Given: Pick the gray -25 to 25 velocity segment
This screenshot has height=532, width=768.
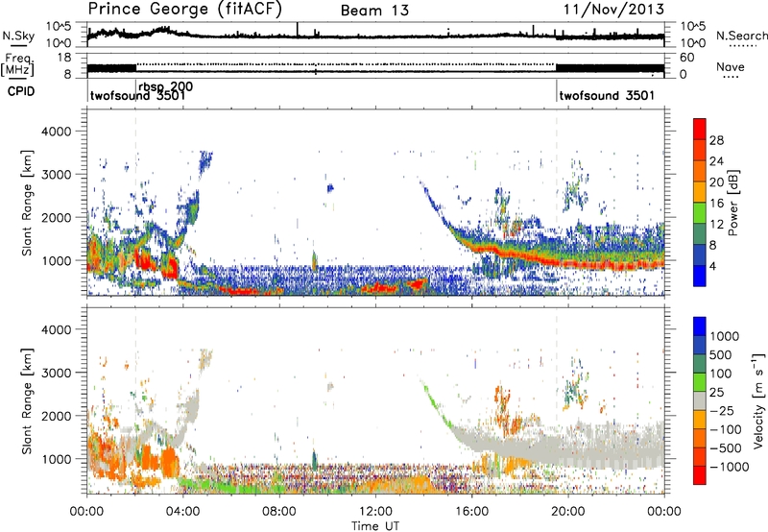Looking at the screenshot, I should coord(700,400).
